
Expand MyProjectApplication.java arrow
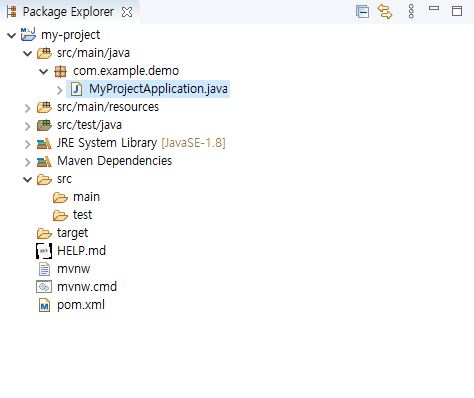60,90
